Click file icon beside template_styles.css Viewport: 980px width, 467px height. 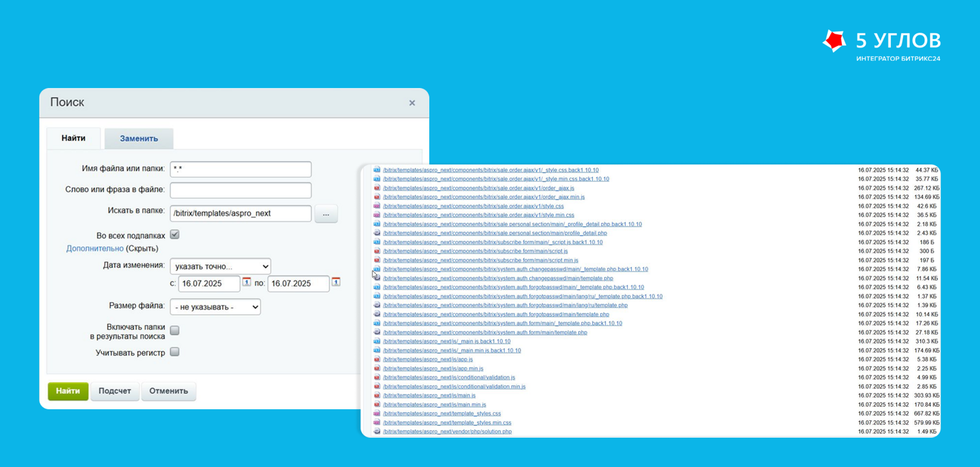377,413
